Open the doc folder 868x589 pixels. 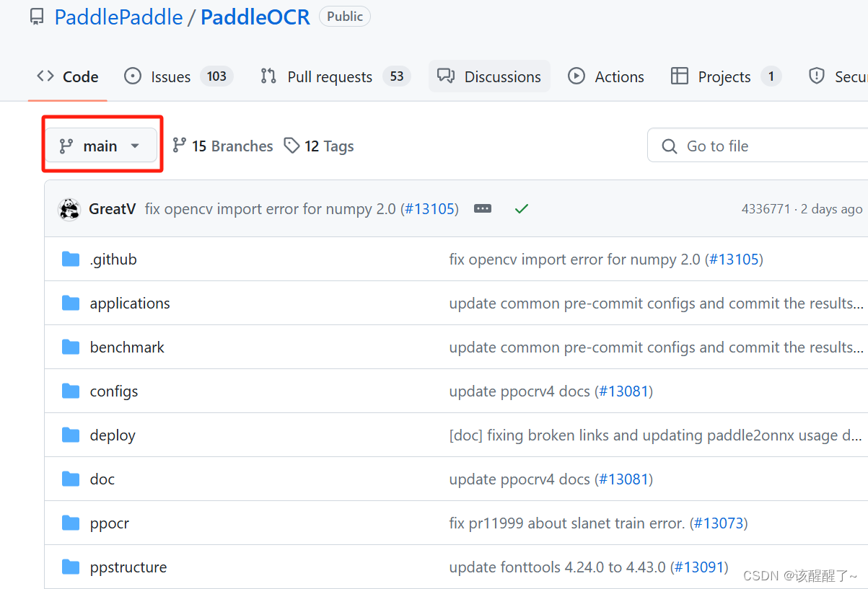[102, 479]
